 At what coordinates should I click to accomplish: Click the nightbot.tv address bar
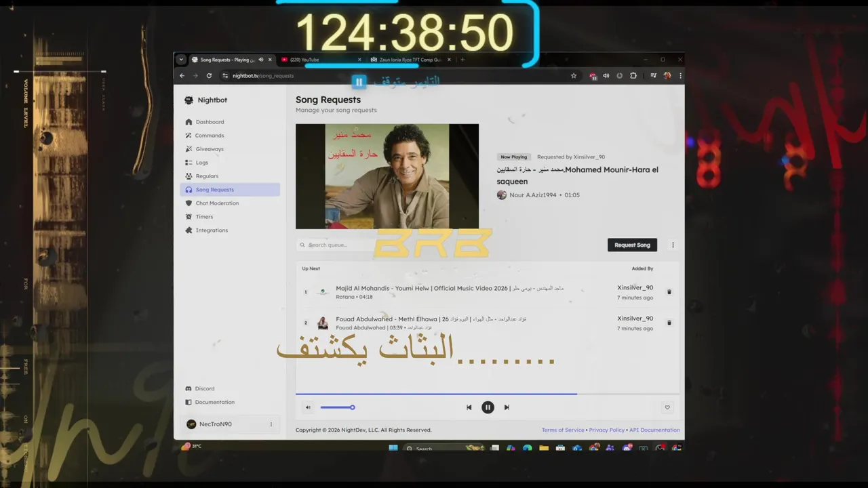pyautogui.click(x=400, y=76)
